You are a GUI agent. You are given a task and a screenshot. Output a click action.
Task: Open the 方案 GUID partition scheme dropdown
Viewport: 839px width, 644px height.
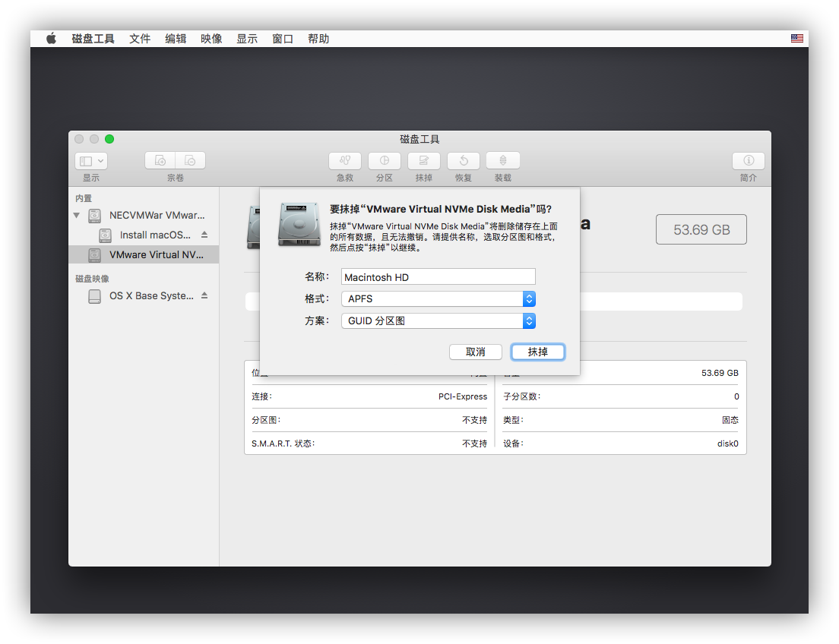[438, 321]
